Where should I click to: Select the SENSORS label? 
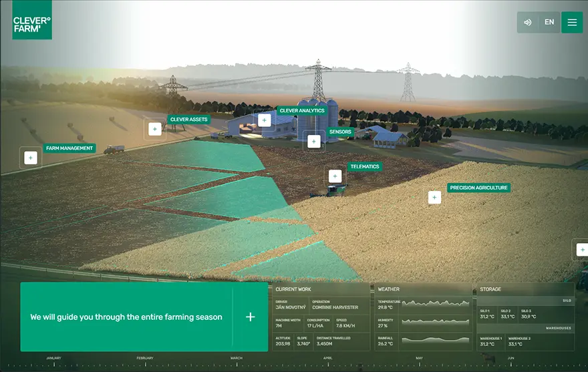pyautogui.click(x=340, y=132)
